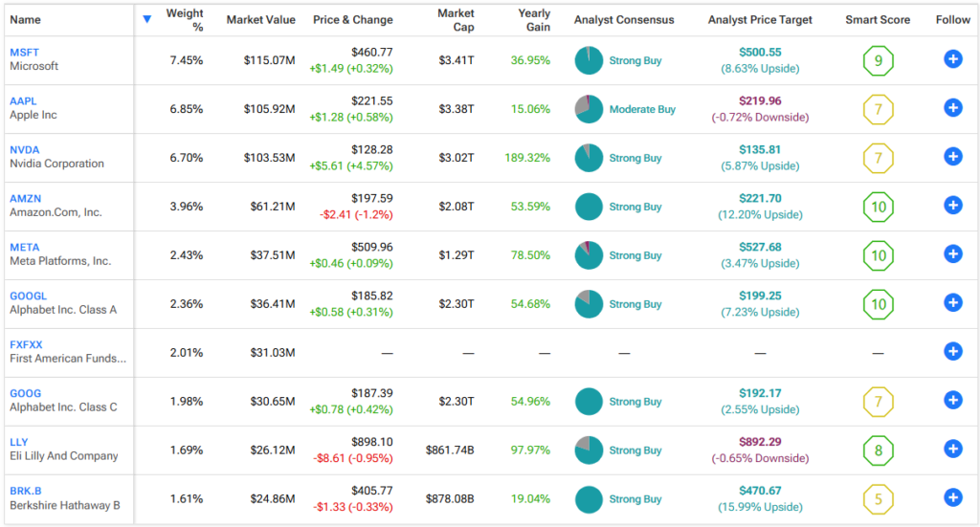Viewport: 980px width, 527px height.
Task: Click Eli Lilly's analyst consensus pie icon
Action: [589, 450]
